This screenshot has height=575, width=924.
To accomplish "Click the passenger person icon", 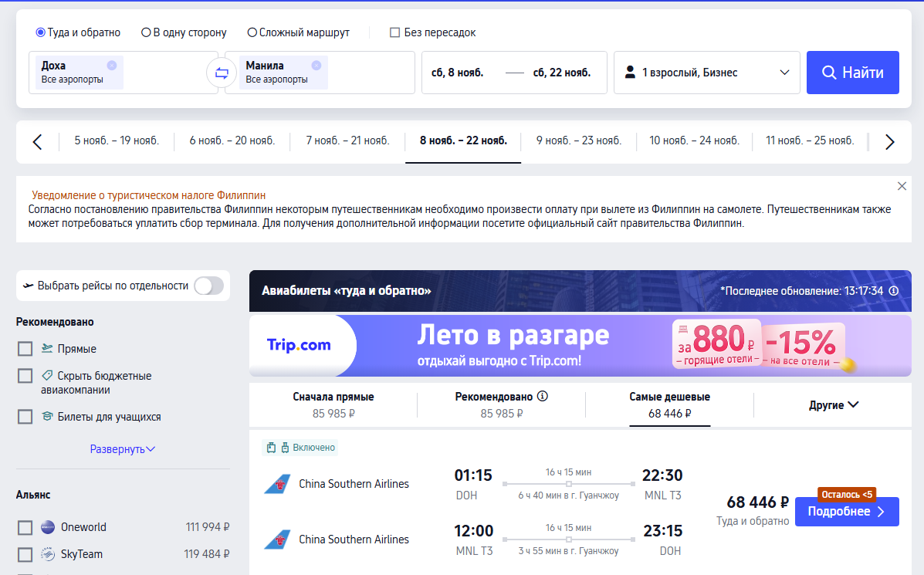I will click(630, 73).
